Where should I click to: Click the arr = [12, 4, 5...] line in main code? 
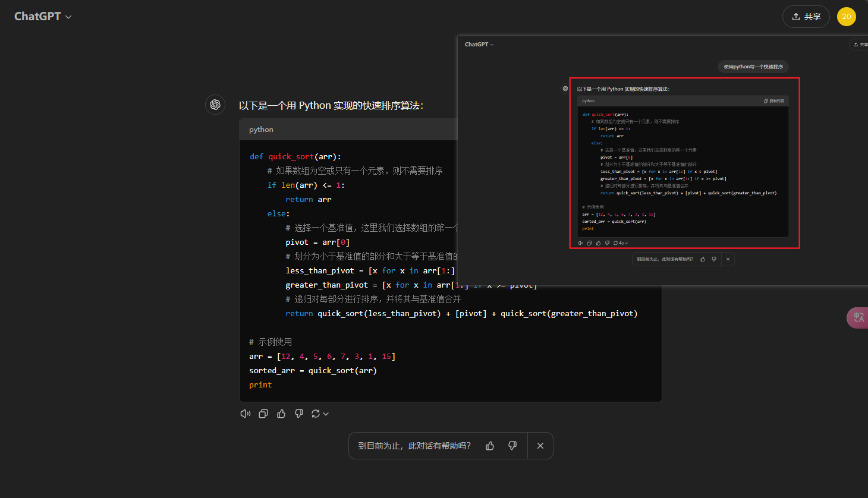pyautogui.click(x=322, y=357)
